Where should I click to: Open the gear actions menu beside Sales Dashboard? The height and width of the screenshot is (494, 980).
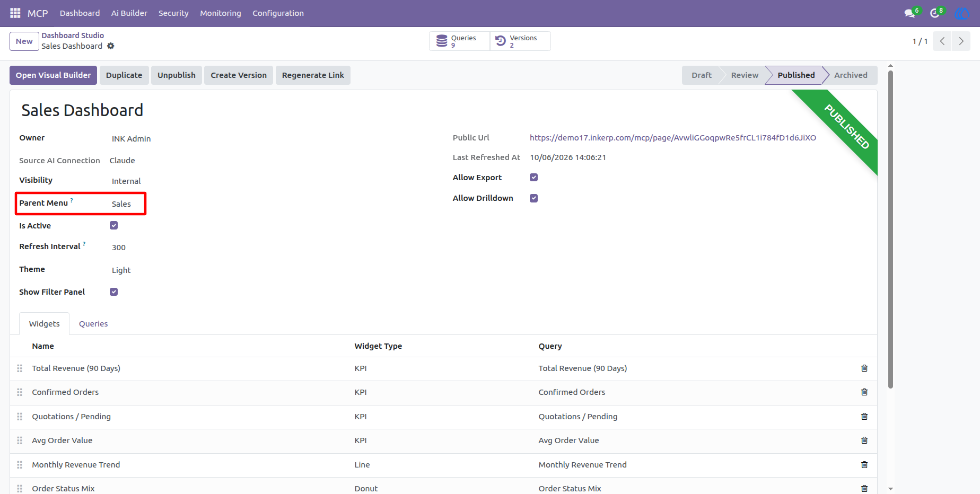[x=110, y=46]
